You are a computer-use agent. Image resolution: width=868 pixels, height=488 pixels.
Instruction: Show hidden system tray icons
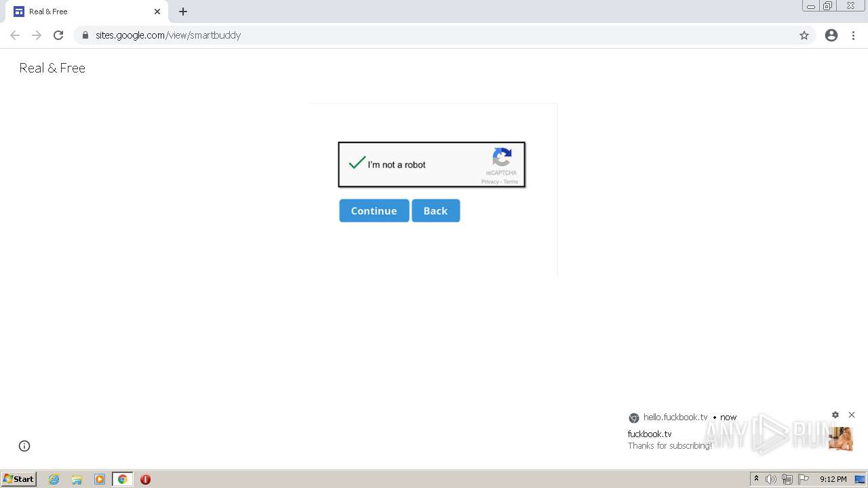(757, 479)
